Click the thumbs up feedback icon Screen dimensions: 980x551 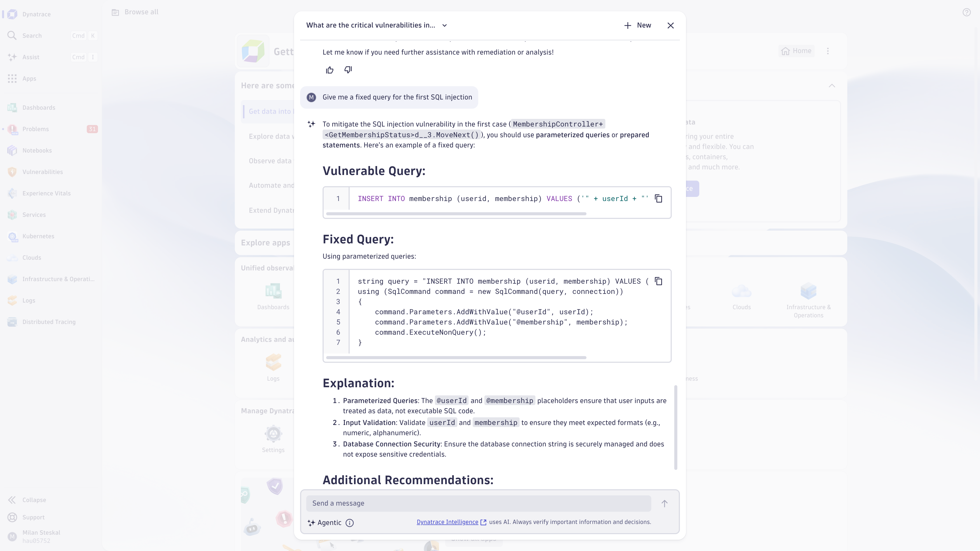329,70
